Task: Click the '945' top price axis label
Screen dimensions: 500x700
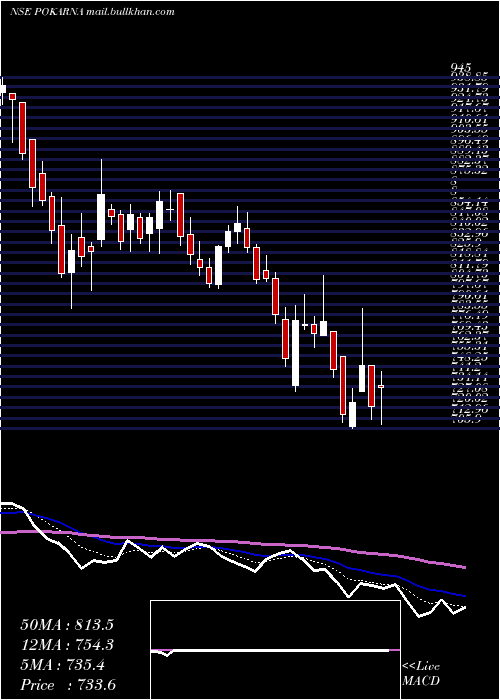Action: (460, 67)
